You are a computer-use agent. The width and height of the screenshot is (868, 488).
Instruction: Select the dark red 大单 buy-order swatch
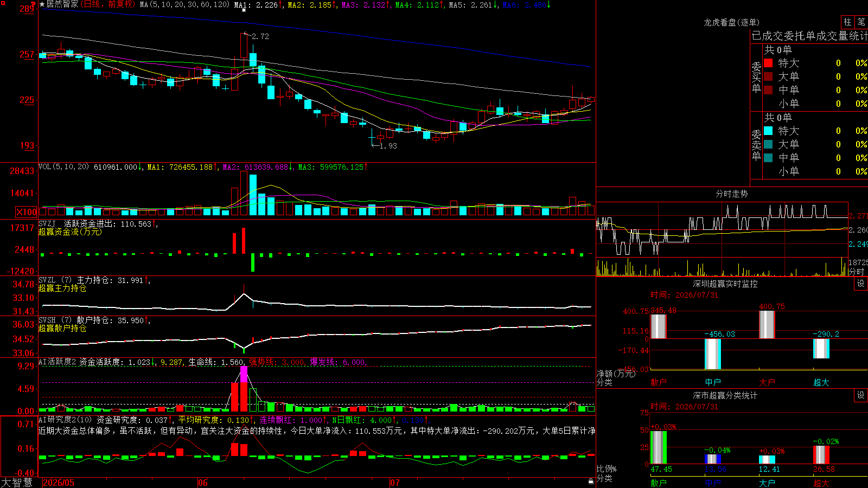click(x=768, y=76)
